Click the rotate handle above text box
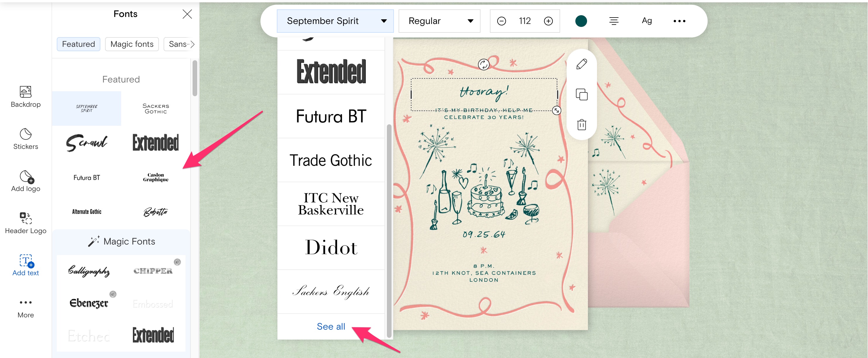The width and height of the screenshot is (868, 358). [483, 64]
